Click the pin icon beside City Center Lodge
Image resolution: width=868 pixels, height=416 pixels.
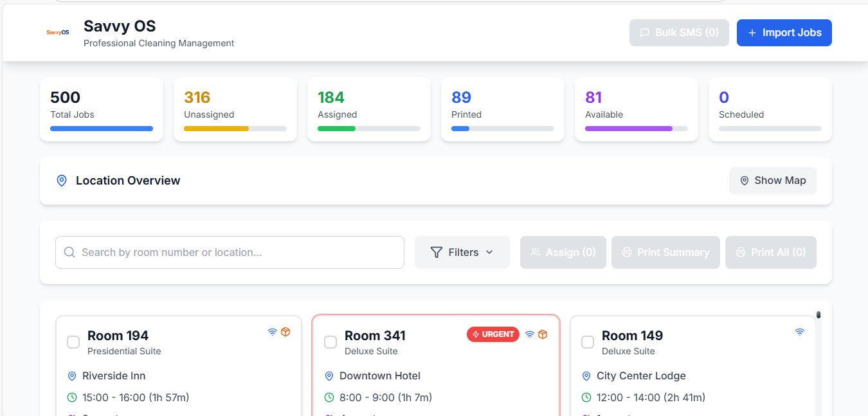tap(586, 376)
